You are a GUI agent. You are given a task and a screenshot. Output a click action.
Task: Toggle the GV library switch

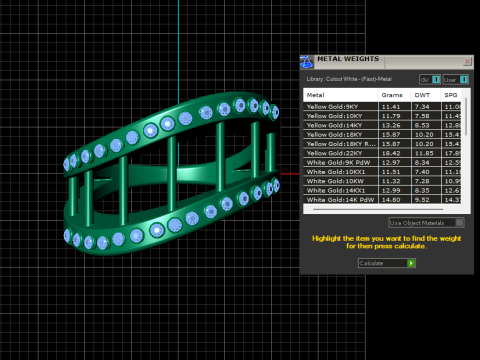coord(436,80)
